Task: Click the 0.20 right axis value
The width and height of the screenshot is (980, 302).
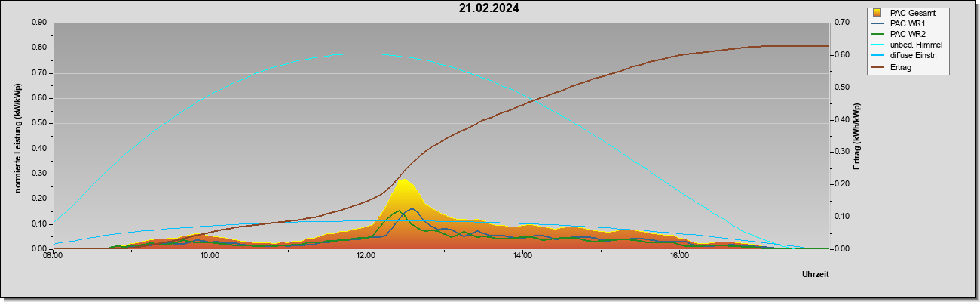Action: [x=841, y=184]
